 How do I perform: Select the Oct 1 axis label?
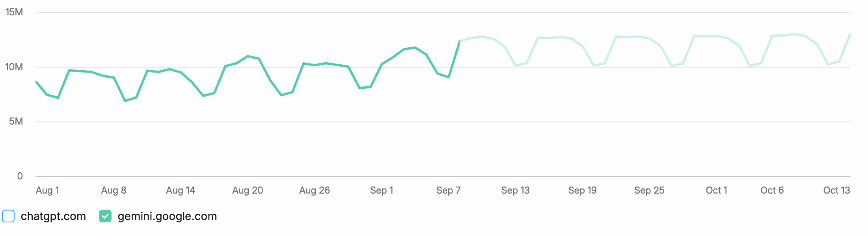(x=716, y=190)
